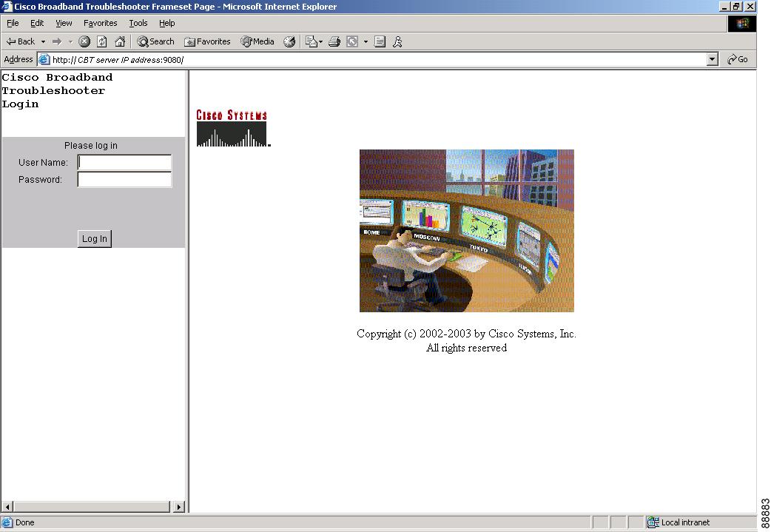Show browsing History via the toolbar icon
Screen dimensions: 771x532
tap(289, 41)
